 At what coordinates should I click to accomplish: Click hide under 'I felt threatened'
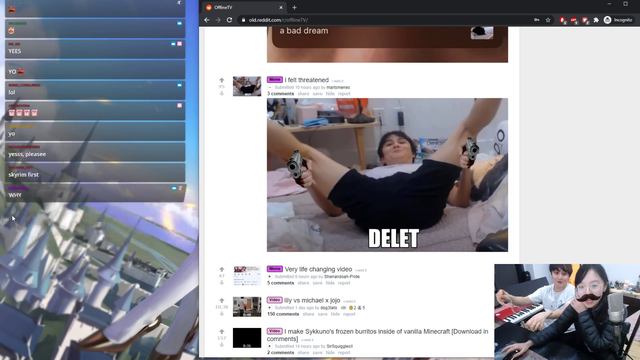(x=330, y=94)
